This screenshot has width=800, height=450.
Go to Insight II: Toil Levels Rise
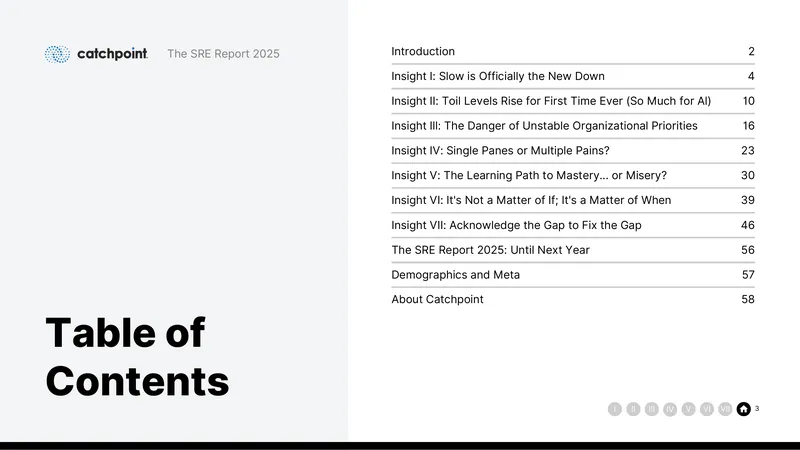click(573, 101)
